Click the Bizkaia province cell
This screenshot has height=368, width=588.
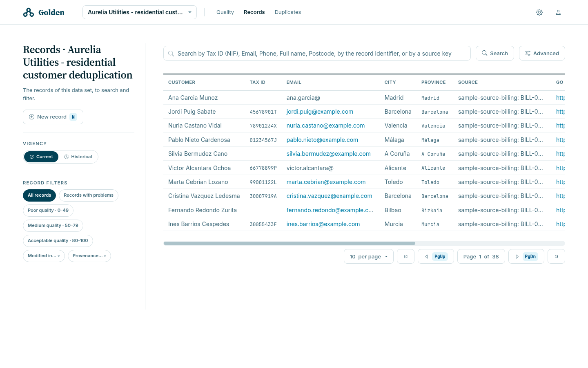click(x=432, y=211)
